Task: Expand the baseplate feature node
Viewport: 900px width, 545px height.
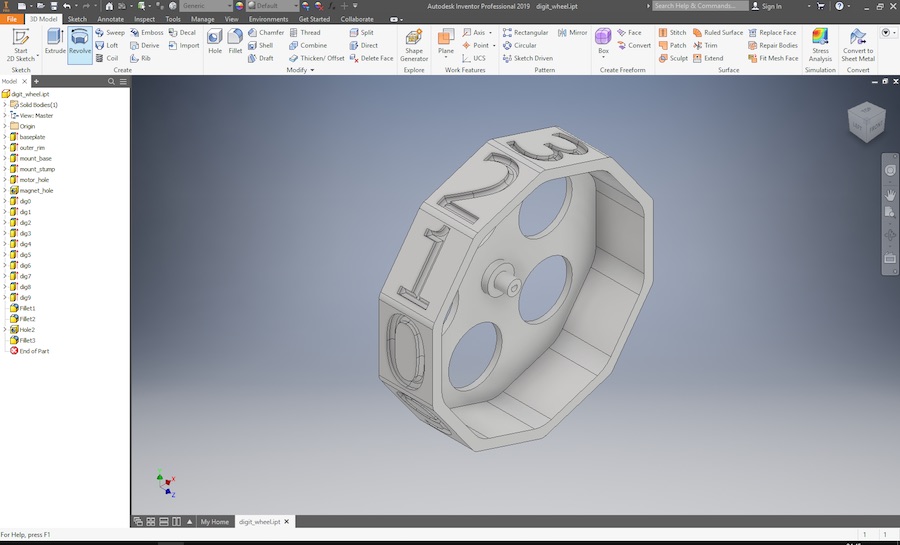Action: click(5, 137)
